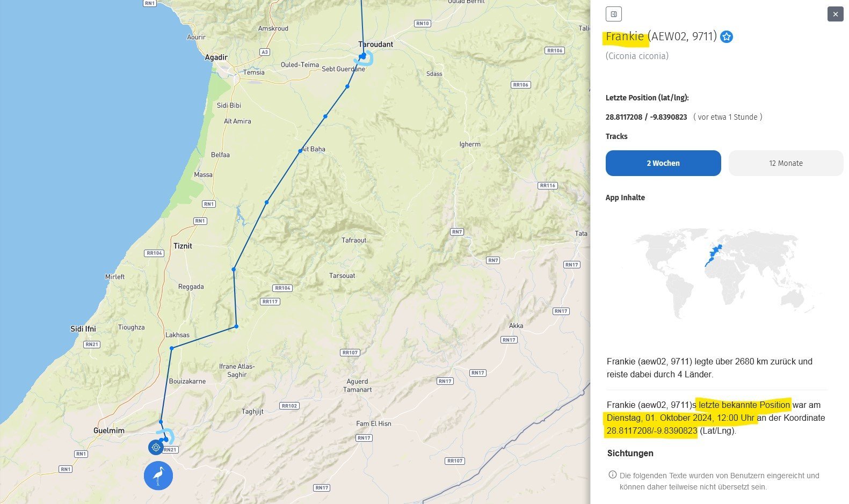
Task: Click the A3 highway badge near Agadir
Action: [264, 52]
